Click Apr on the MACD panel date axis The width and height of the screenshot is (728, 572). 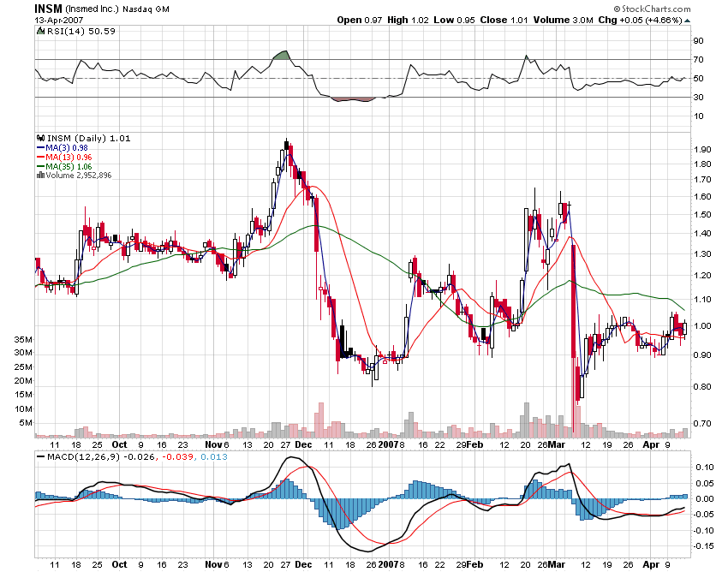click(x=651, y=564)
